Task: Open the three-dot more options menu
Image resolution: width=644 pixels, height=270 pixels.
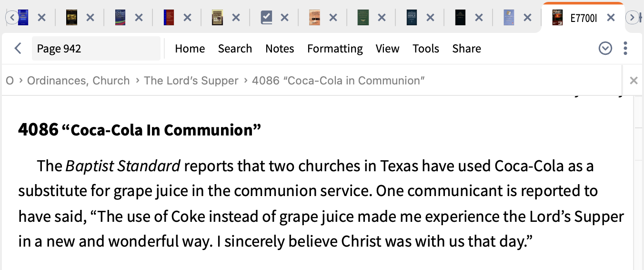Action: [625, 48]
